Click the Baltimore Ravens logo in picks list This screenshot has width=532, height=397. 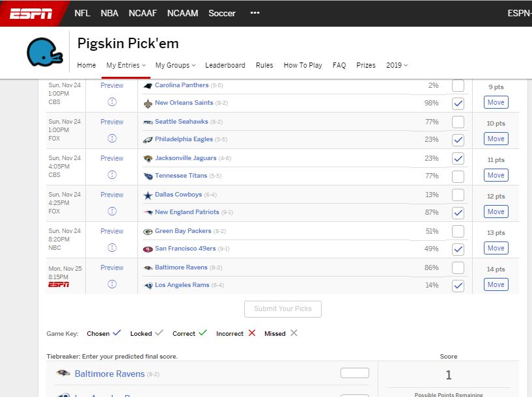point(148,268)
